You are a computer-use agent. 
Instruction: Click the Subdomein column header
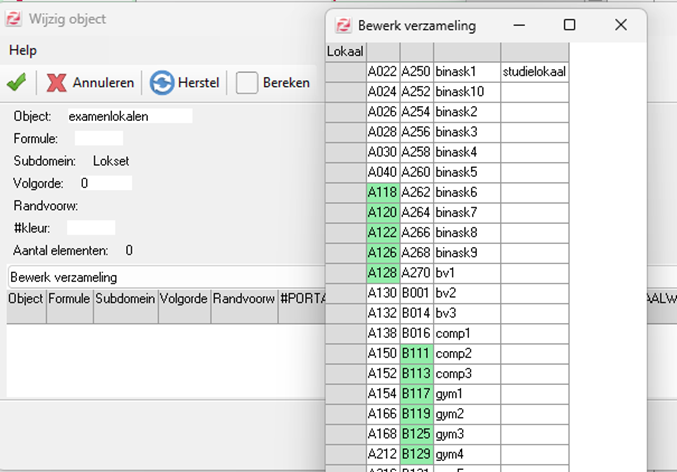pyautogui.click(x=126, y=298)
